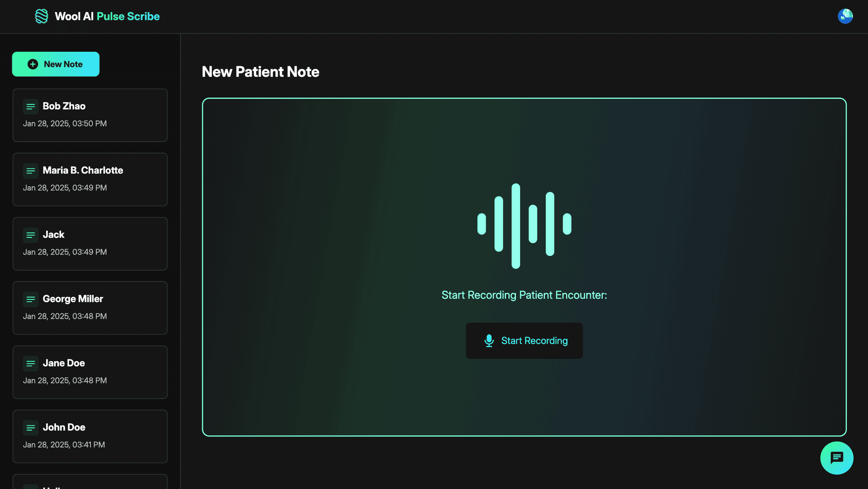Click George Miller's note list icon

[x=31, y=299]
